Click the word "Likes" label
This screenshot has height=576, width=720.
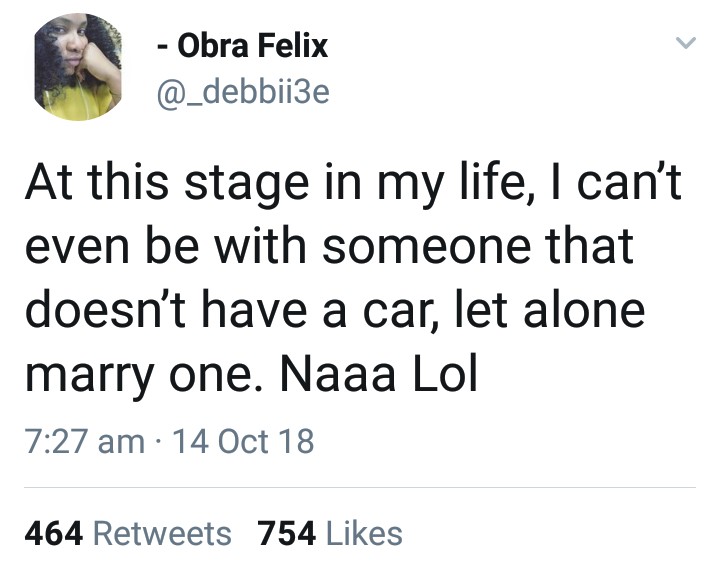tap(364, 533)
